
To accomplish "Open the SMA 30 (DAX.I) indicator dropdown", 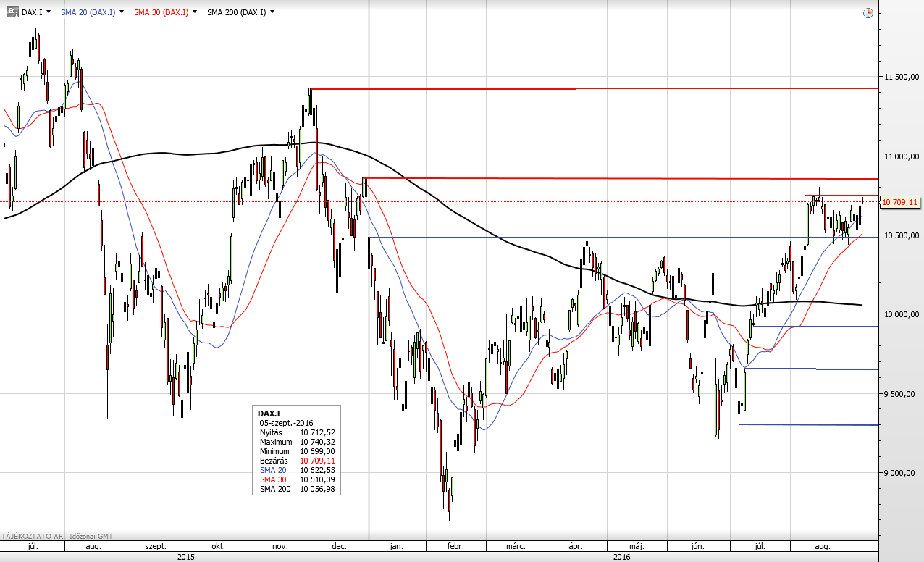I will point(194,12).
